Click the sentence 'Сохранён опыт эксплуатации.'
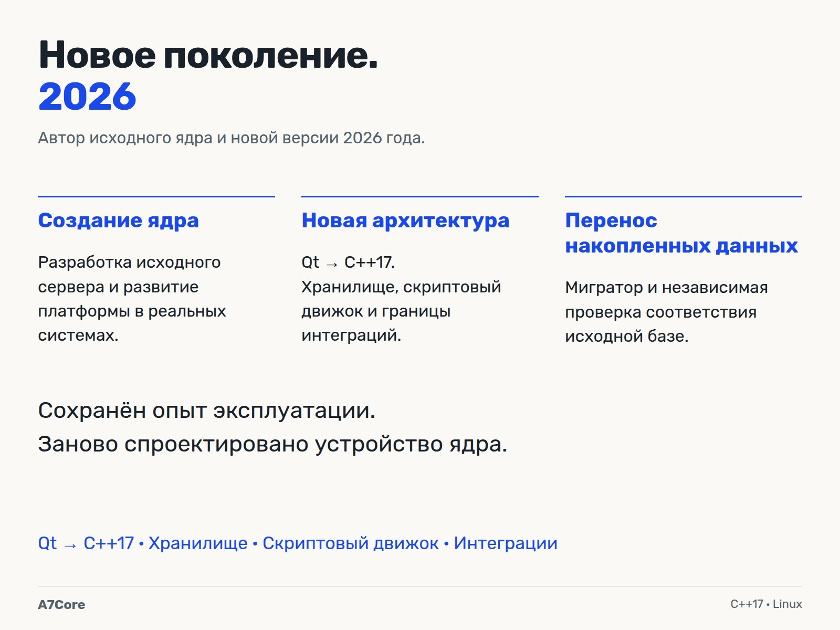Screen dimensions: 840x630 [207, 411]
